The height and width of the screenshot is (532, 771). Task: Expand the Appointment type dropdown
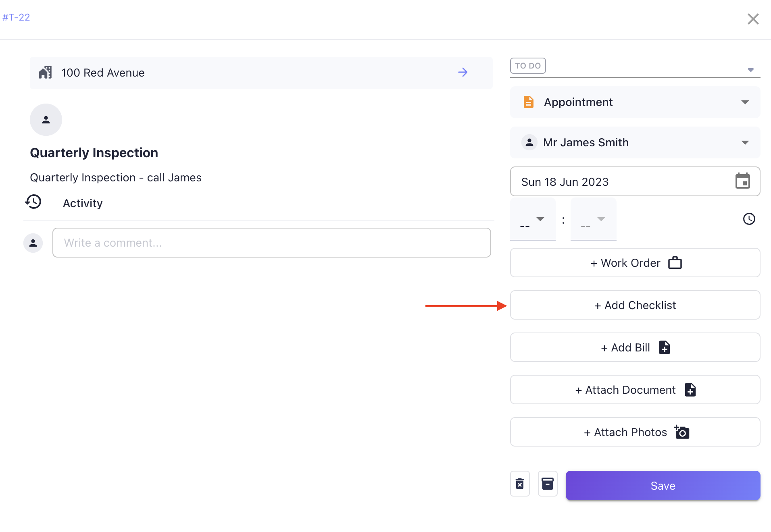point(745,102)
